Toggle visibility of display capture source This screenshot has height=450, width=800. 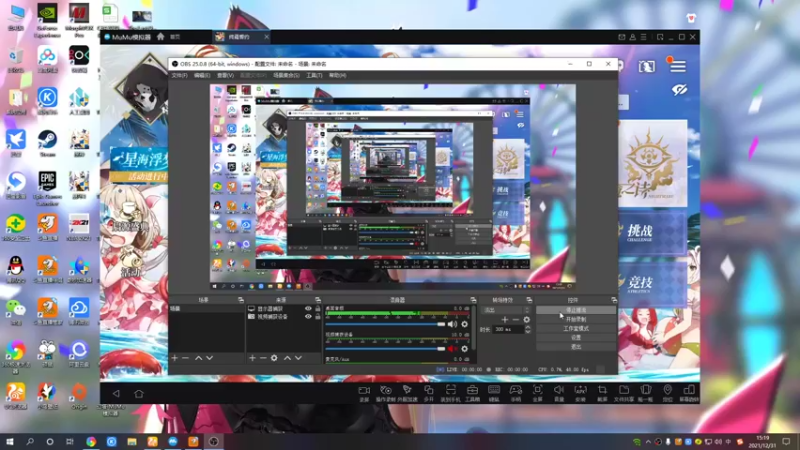point(308,309)
